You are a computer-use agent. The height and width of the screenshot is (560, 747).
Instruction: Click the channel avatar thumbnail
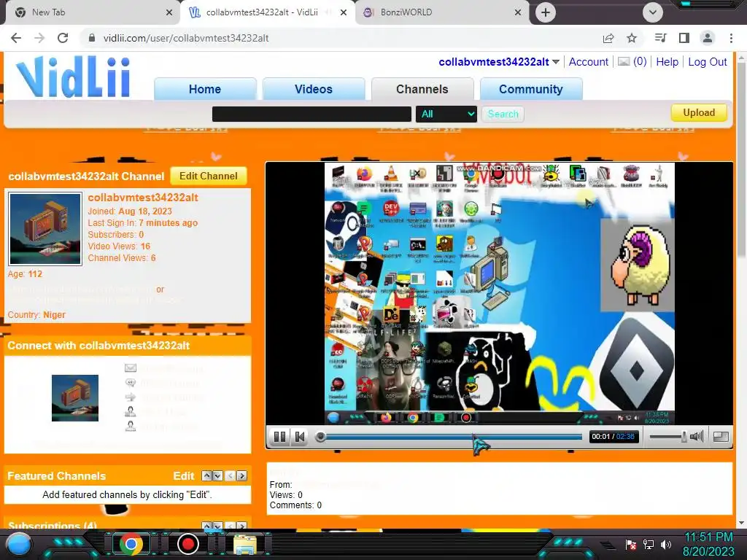click(x=45, y=228)
